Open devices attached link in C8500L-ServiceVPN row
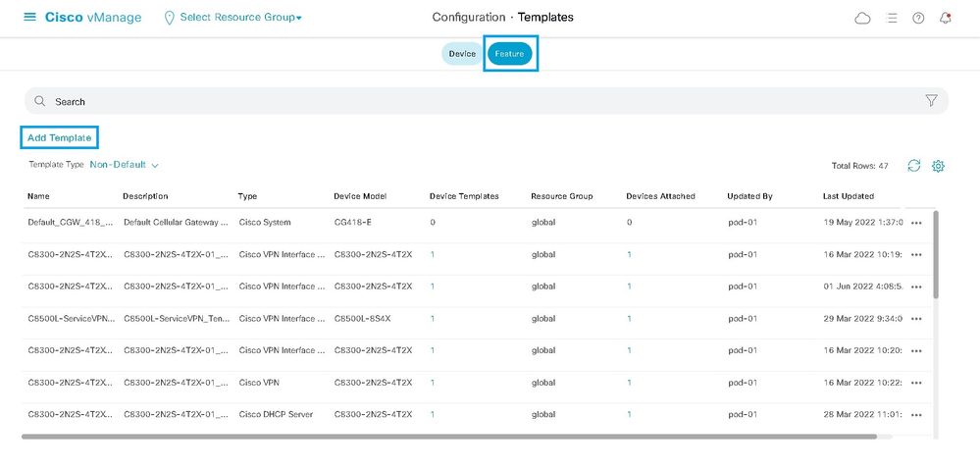Screen dimensions: 980x470 coord(629,319)
